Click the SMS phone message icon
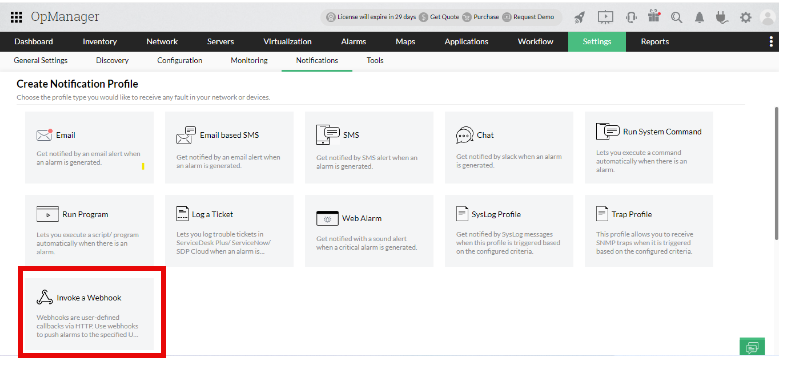This screenshot has height=371, width=785. coord(328,135)
